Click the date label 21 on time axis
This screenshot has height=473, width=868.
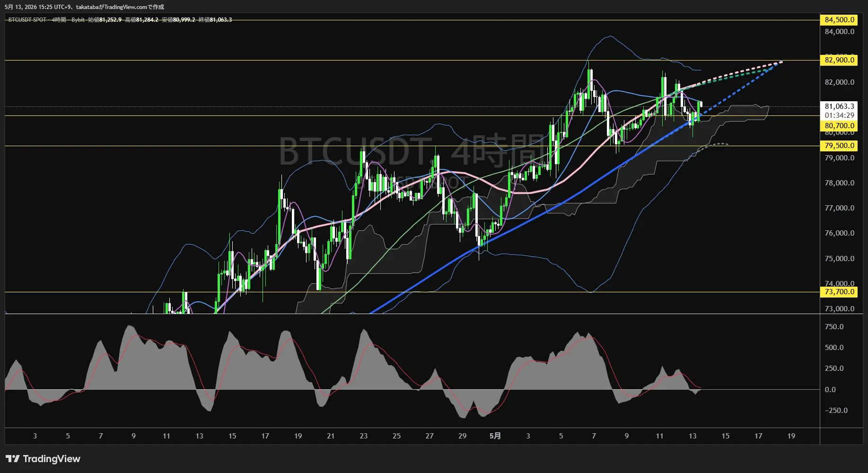[331, 436]
